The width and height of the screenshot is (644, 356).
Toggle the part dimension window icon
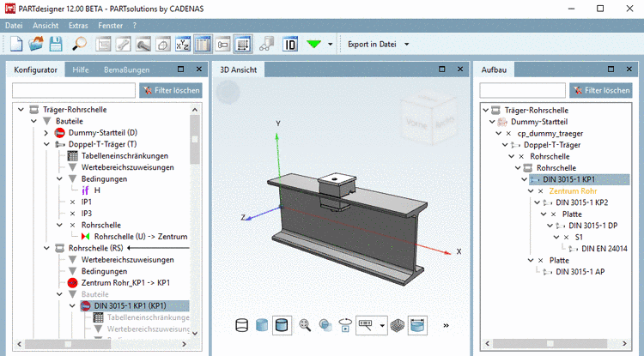(222, 44)
